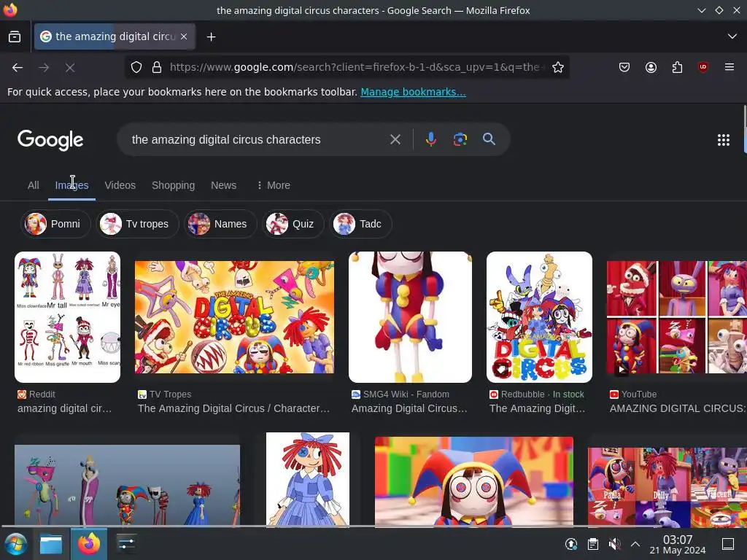Submit search with magnifier icon
The image size is (747, 560).
click(x=489, y=139)
